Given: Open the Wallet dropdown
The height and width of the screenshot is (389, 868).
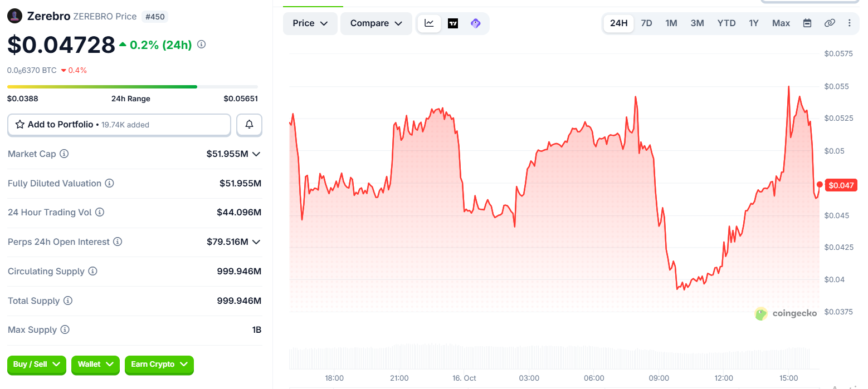Looking at the screenshot, I should (95, 365).
